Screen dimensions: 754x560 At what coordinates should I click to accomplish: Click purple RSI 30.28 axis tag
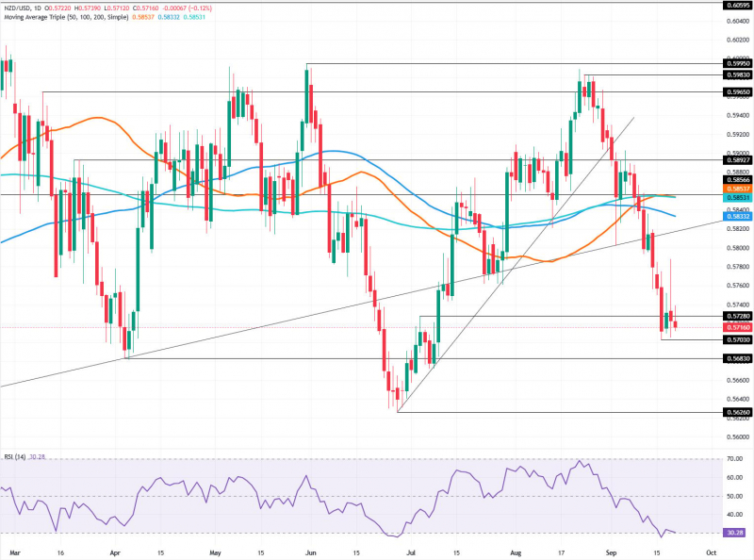734,533
